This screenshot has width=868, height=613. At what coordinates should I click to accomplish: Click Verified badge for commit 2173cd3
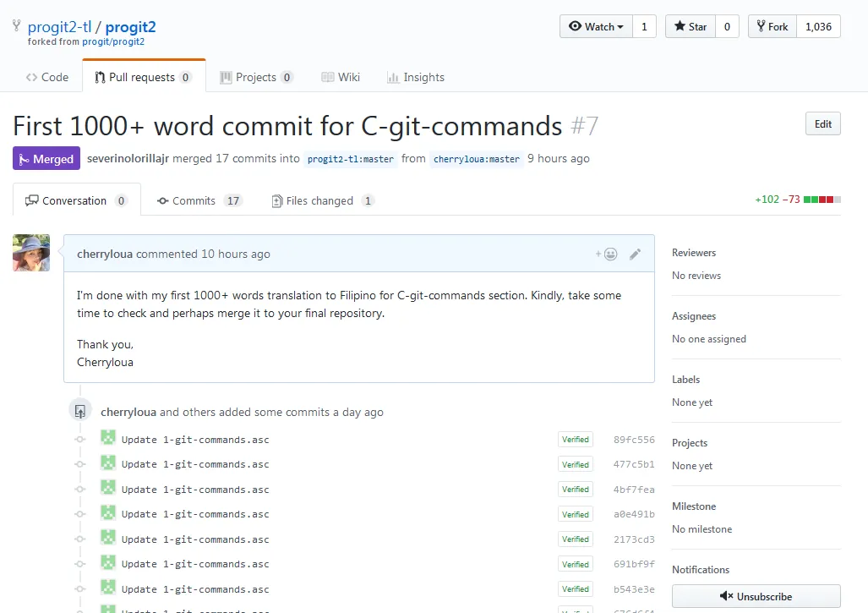576,539
